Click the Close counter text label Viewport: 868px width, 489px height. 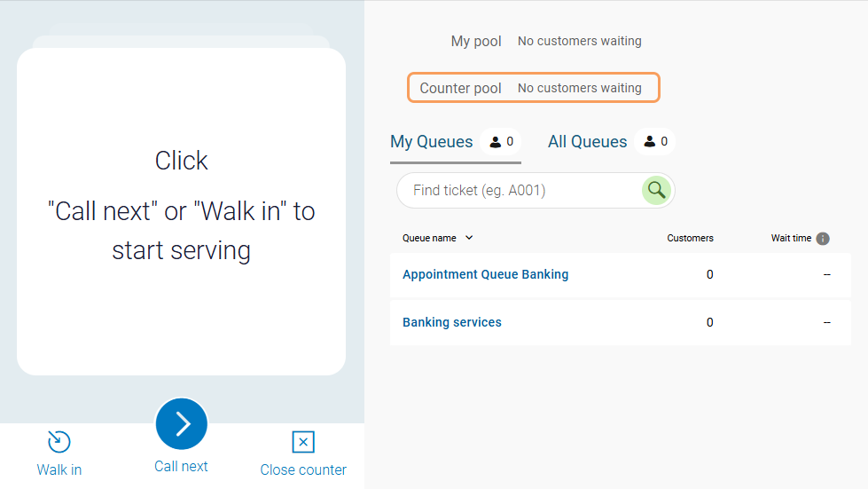coord(303,469)
